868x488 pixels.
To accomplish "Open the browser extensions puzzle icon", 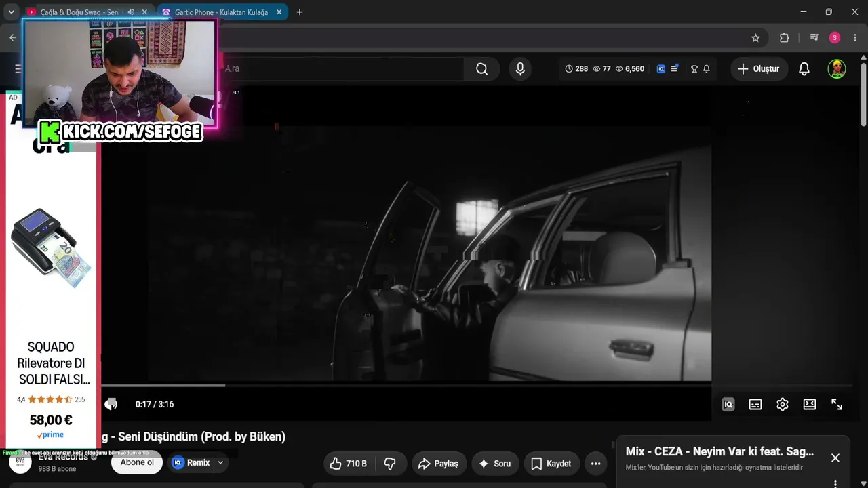I will (x=785, y=38).
